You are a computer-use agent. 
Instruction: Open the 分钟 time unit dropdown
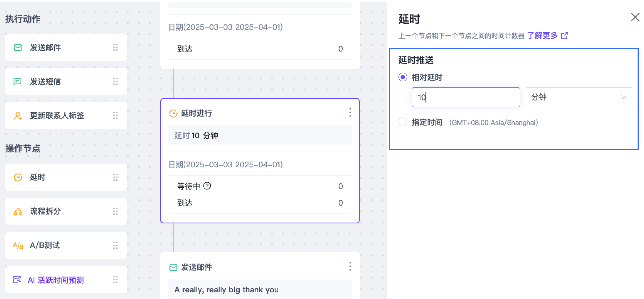tap(578, 97)
